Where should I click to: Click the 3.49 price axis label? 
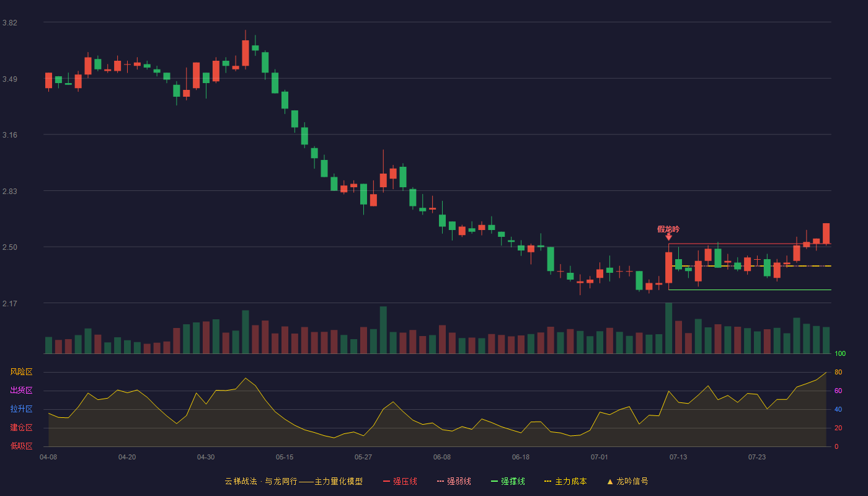pyautogui.click(x=10, y=79)
